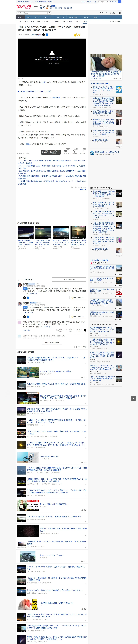Select the スポーツ category tab
Viewport: 138px width, 644px height.
tap(56, 21)
